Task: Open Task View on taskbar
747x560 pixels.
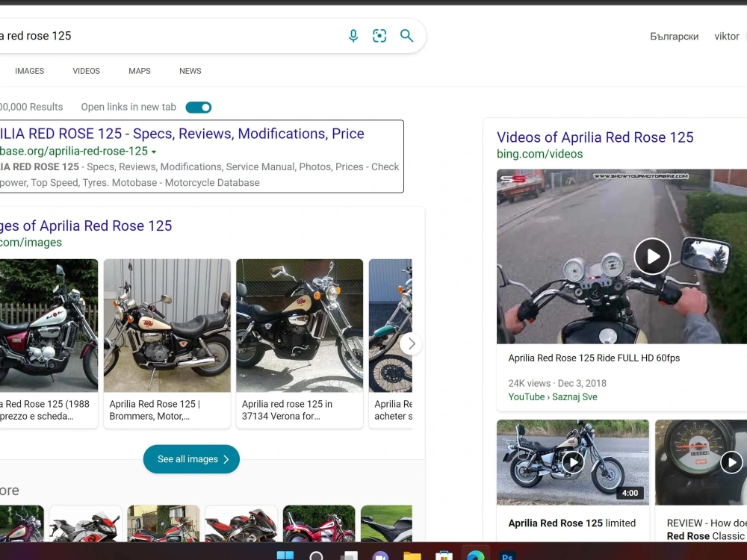Action: coord(349,556)
